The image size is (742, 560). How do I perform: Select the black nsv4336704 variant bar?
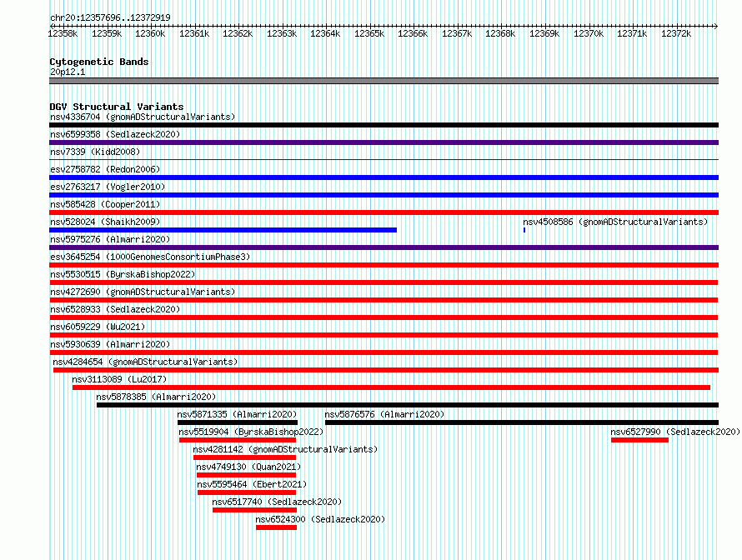(x=384, y=125)
